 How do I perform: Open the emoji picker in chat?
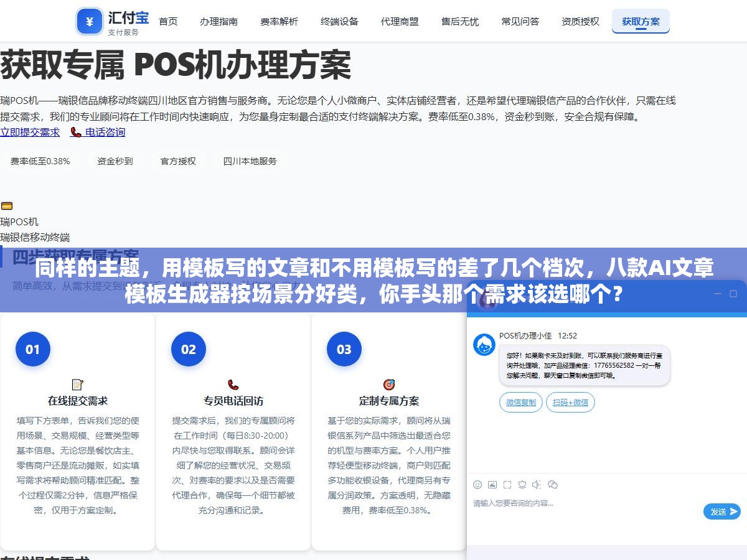pyautogui.click(x=477, y=485)
